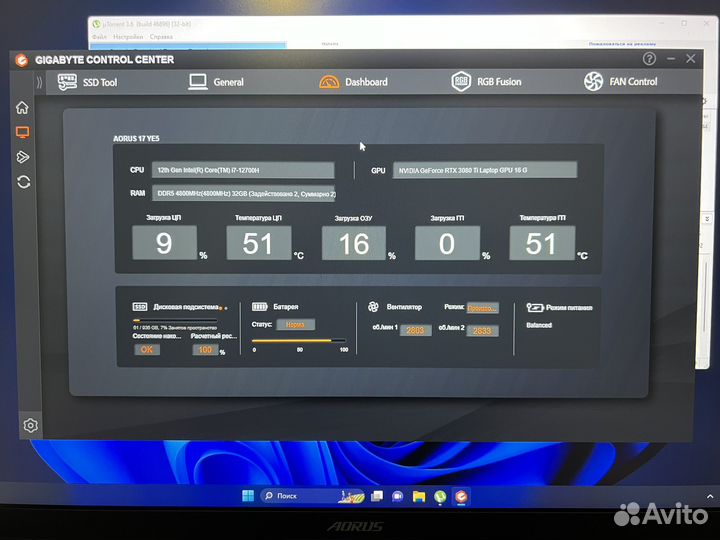The width and height of the screenshot is (720, 540).
Task: Click the Home icon in the sidebar
Action: point(22,107)
